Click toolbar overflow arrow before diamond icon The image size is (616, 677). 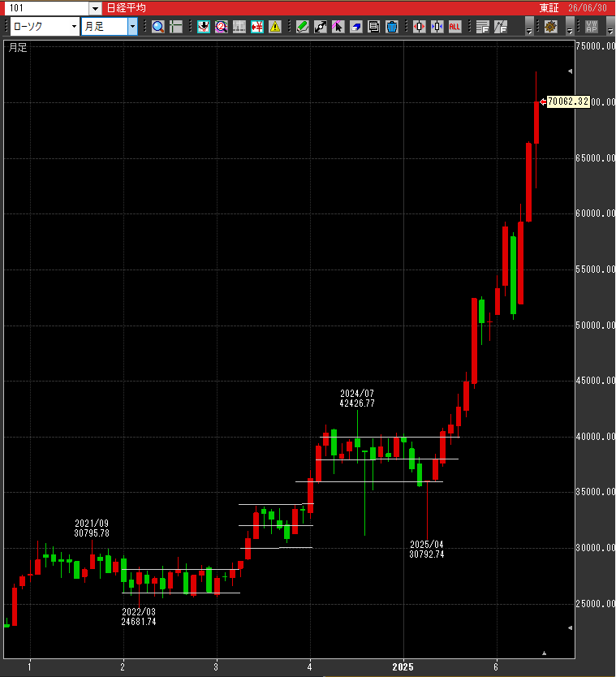pyautogui.click(x=529, y=27)
